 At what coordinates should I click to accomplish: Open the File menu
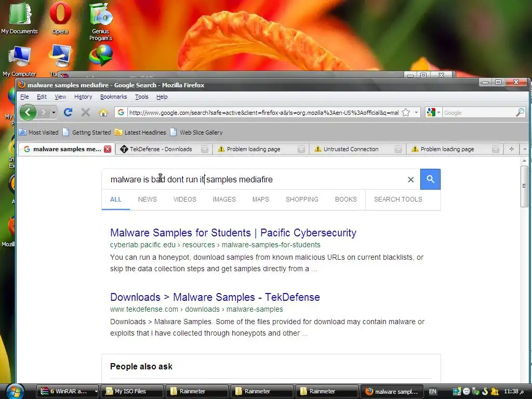tap(24, 97)
